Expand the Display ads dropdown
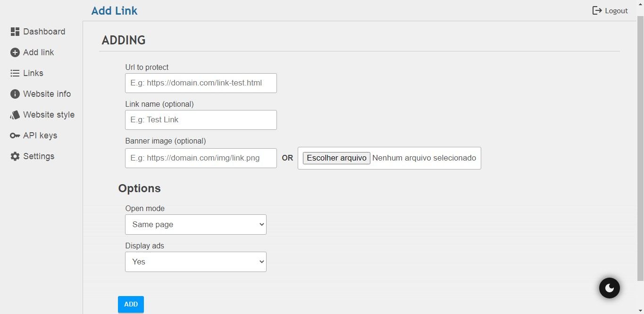 click(195, 262)
